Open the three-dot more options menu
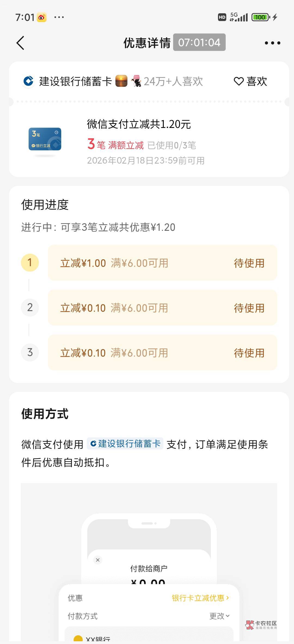Viewport: 294px width, 644px height. click(272, 43)
